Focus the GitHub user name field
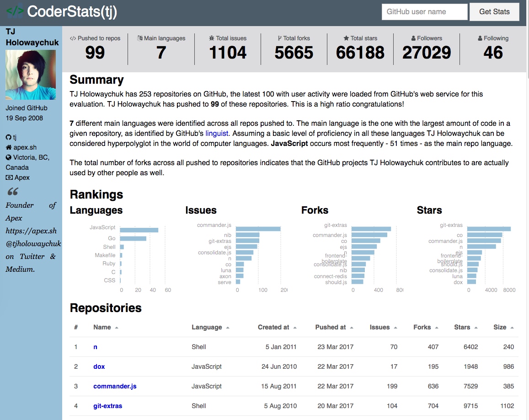Image resolution: width=529 pixels, height=420 pixels. (424, 12)
